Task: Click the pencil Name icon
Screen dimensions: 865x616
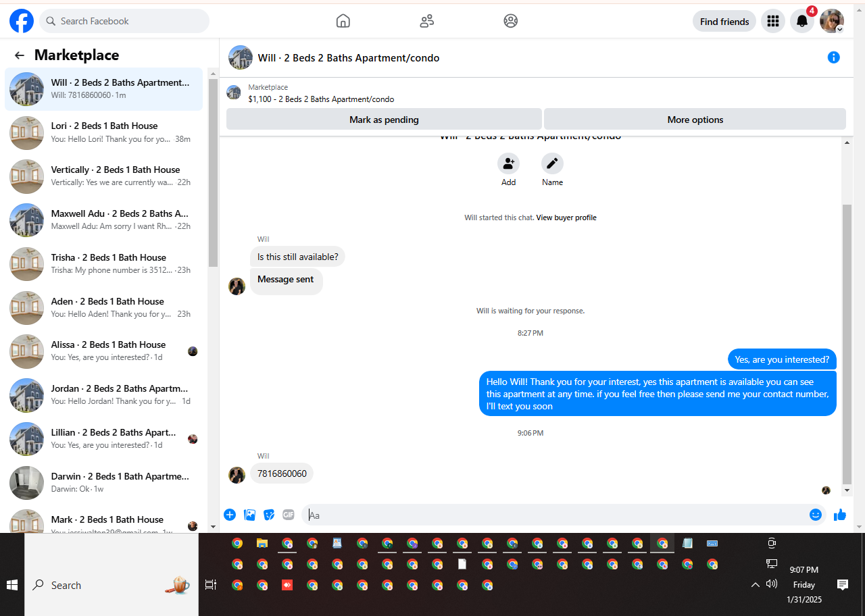Action: [552, 163]
